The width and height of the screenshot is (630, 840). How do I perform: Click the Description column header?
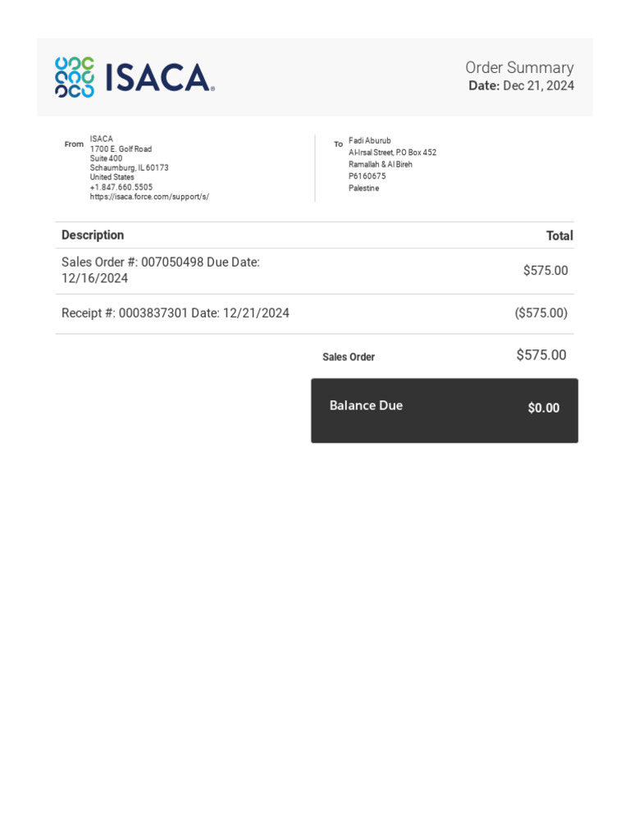[x=93, y=235]
